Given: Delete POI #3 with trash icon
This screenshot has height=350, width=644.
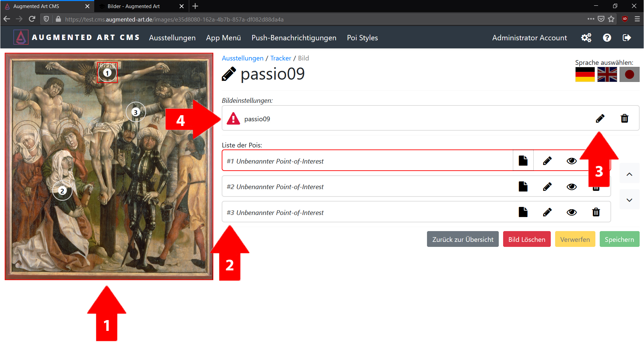Looking at the screenshot, I should (x=596, y=212).
